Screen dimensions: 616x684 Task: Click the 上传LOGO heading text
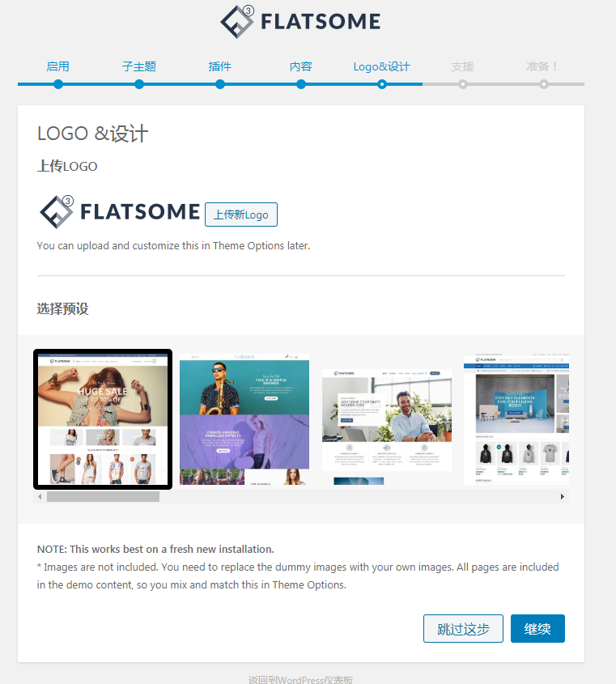[67, 166]
